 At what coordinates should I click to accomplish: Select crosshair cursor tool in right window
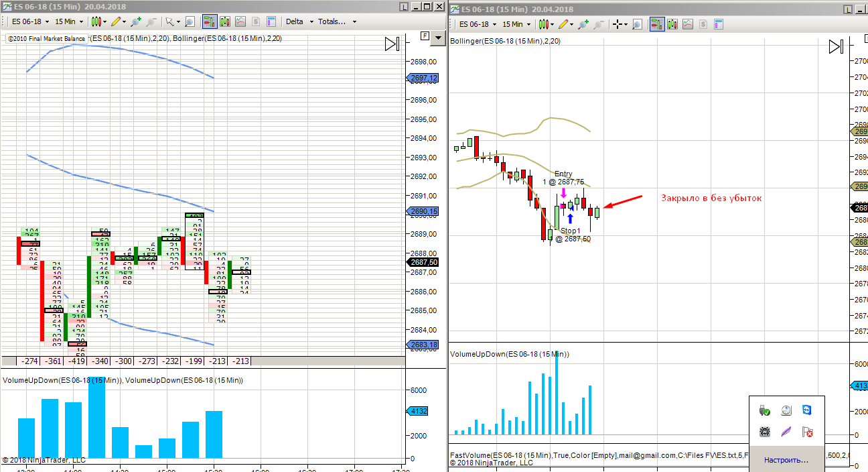618,24
